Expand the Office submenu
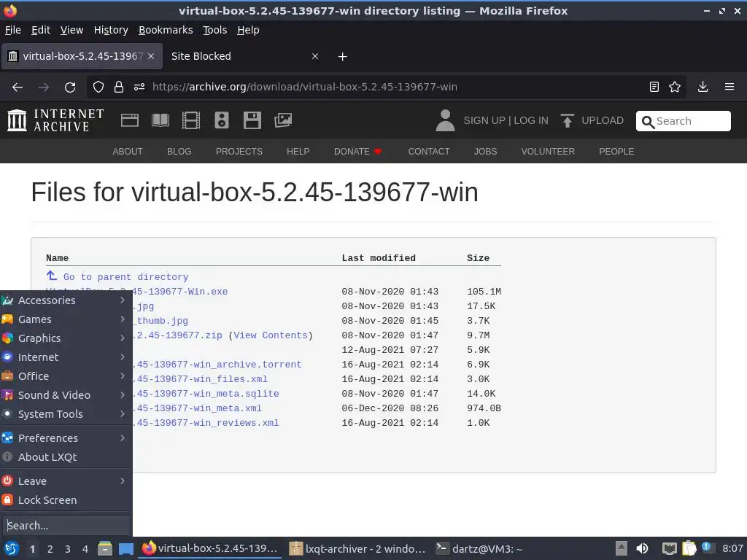Image resolution: width=747 pixels, height=560 pixels. 66,376
